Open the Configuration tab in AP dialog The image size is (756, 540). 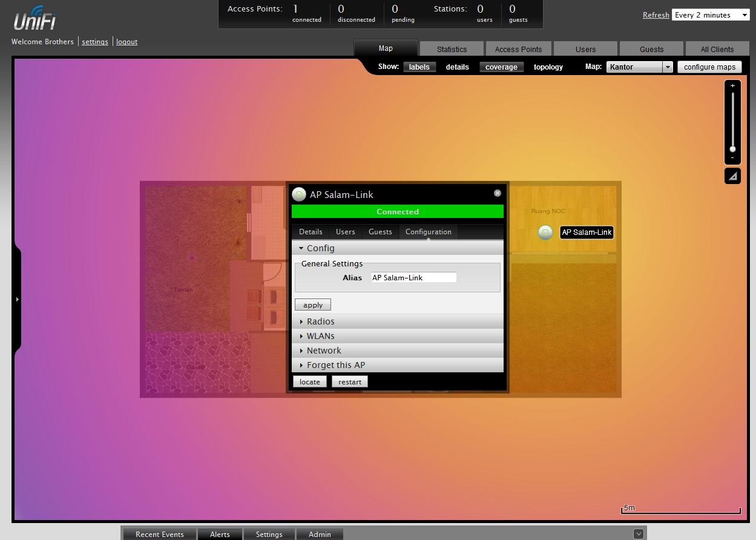tap(429, 232)
